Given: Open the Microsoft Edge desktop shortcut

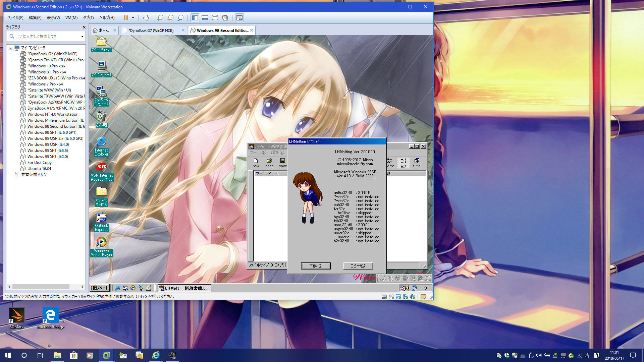Looking at the screenshot, I should (51, 318).
